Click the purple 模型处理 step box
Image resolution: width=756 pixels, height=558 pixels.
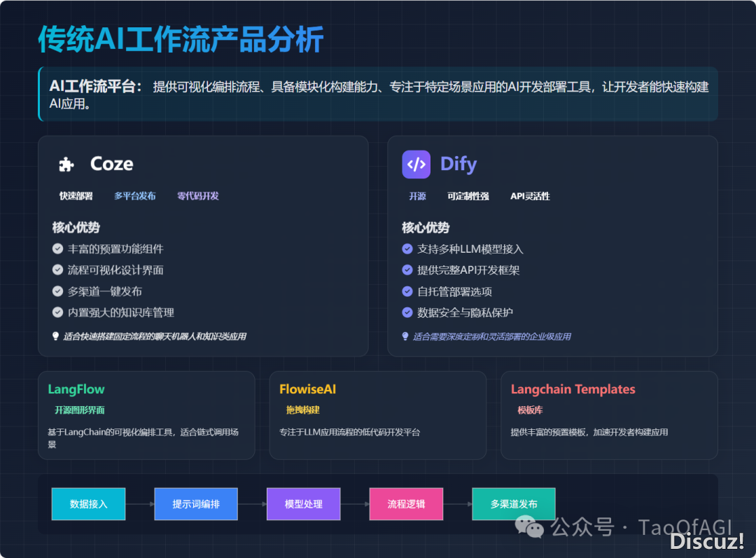[303, 504]
